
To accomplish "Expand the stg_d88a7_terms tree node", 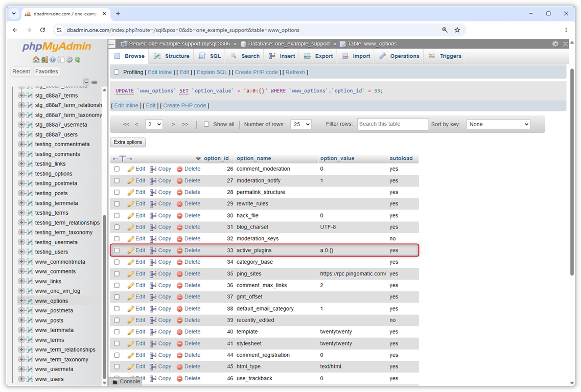I will (21, 95).
